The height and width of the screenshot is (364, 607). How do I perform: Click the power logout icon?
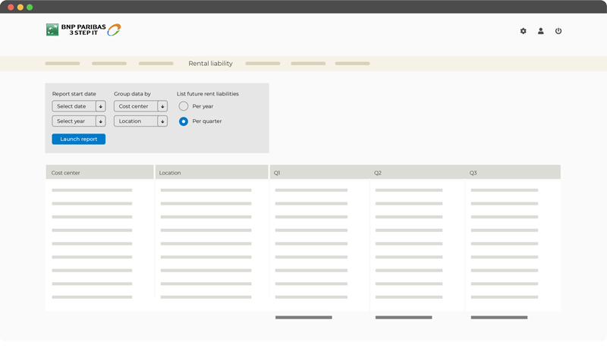coord(558,31)
